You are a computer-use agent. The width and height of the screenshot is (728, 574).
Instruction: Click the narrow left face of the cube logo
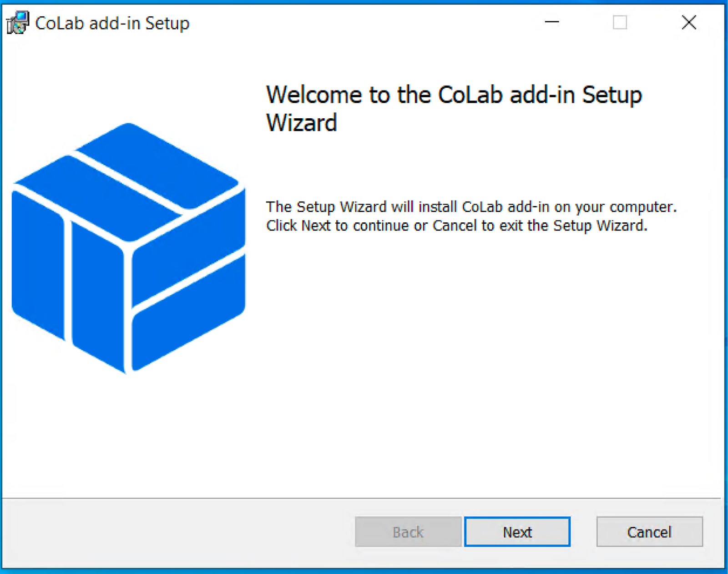click(38, 264)
